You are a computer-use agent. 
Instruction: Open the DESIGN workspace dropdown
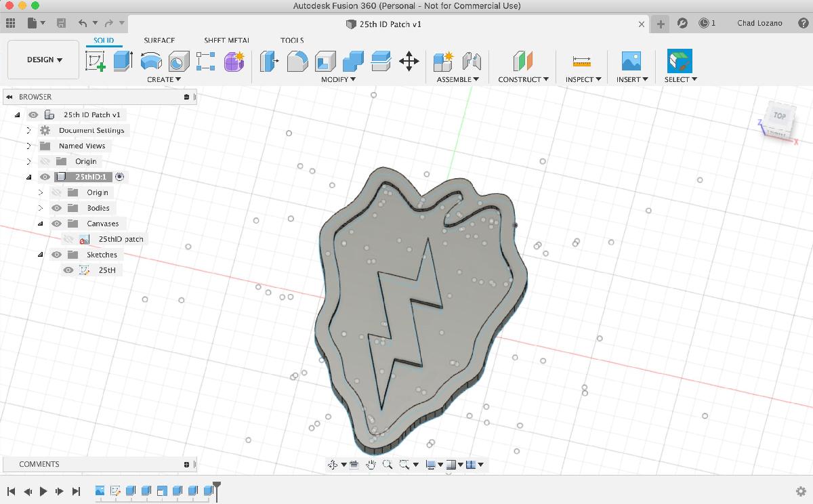tap(44, 60)
